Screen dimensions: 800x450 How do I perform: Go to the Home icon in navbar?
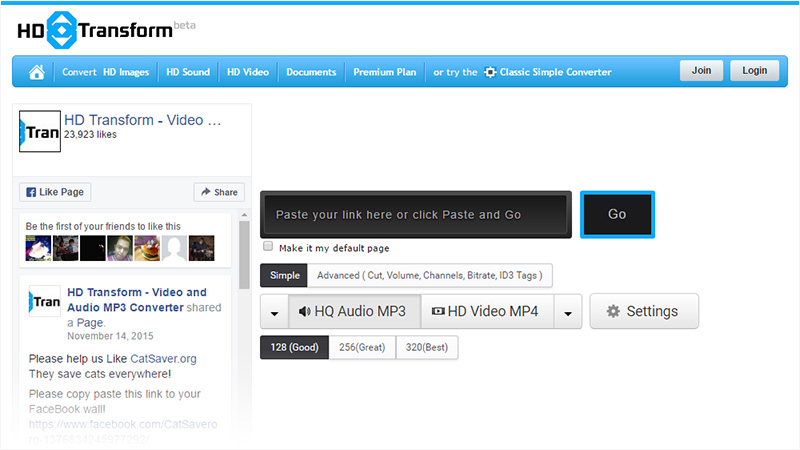coord(36,72)
